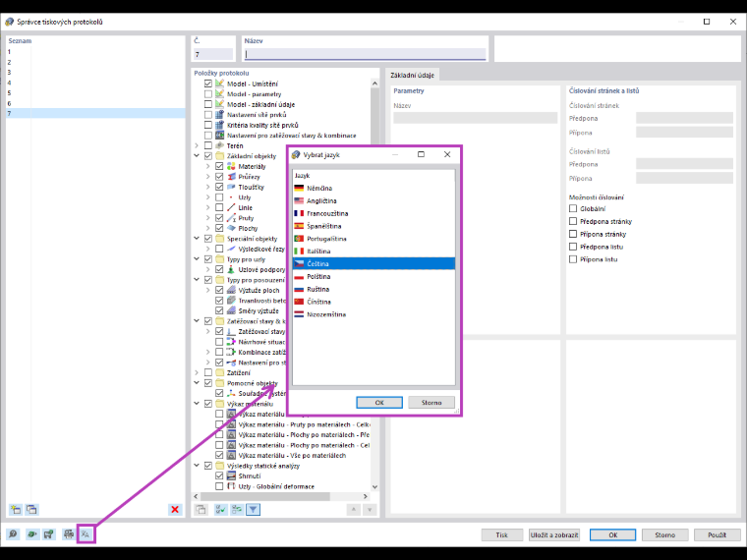Check Model - parametry checkbox
Screen dimensions: 747x560
point(208,93)
